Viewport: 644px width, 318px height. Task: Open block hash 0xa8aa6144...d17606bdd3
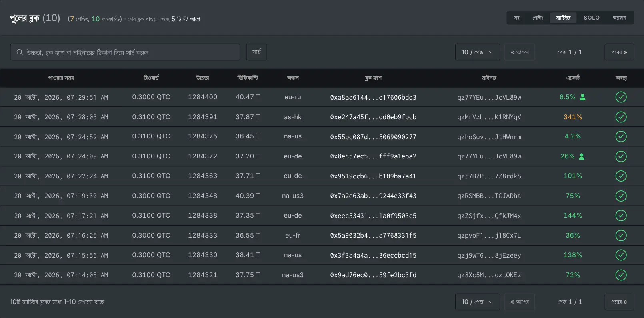(x=373, y=97)
